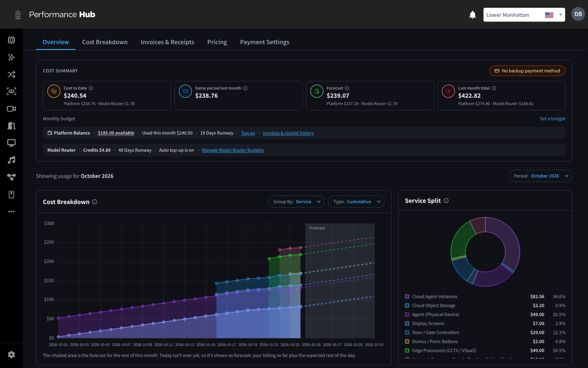The image size is (588, 368).
Task: Toggle Duress / Panic Buttons legend checkbox
Action: [407, 341]
